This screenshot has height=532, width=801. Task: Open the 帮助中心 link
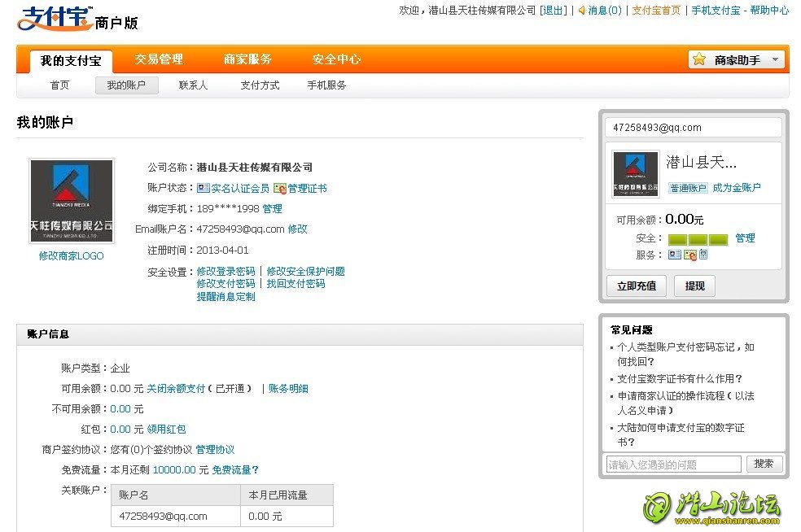pos(769,11)
